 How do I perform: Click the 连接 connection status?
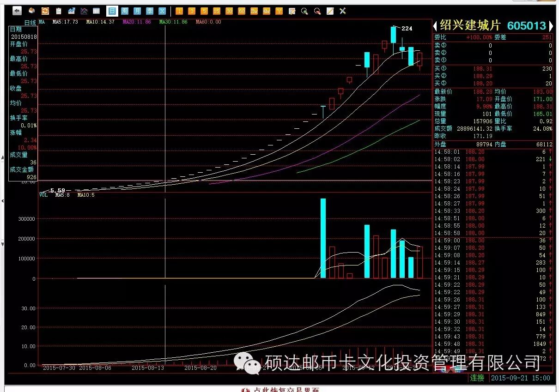[477, 378]
